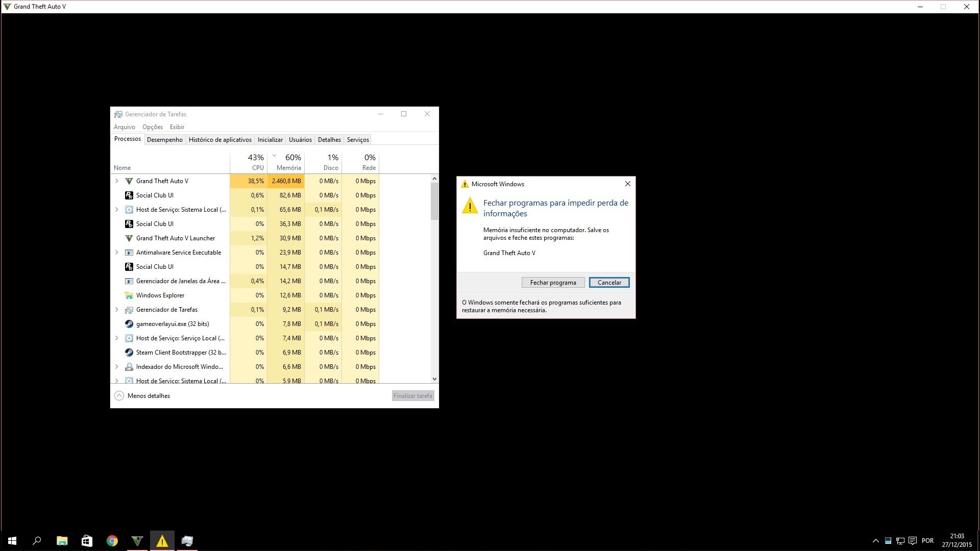Open the Opções menu
The height and width of the screenshot is (551, 980).
(153, 127)
